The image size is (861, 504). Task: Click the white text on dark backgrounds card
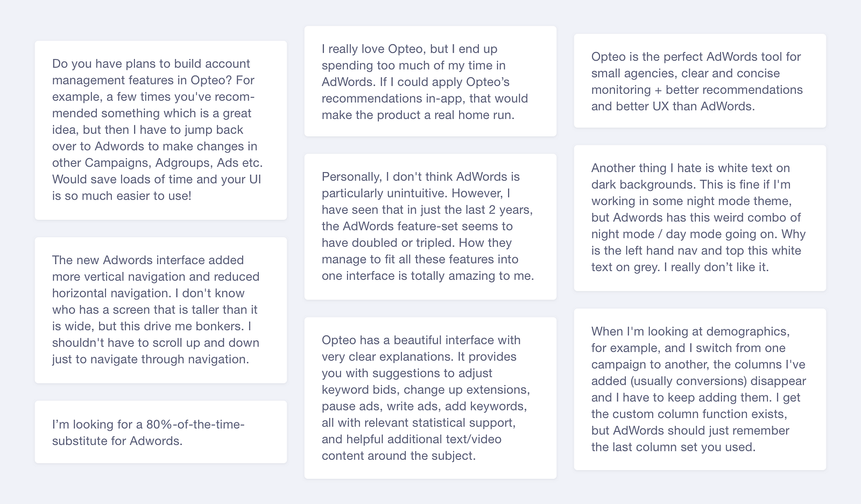(700, 218)
